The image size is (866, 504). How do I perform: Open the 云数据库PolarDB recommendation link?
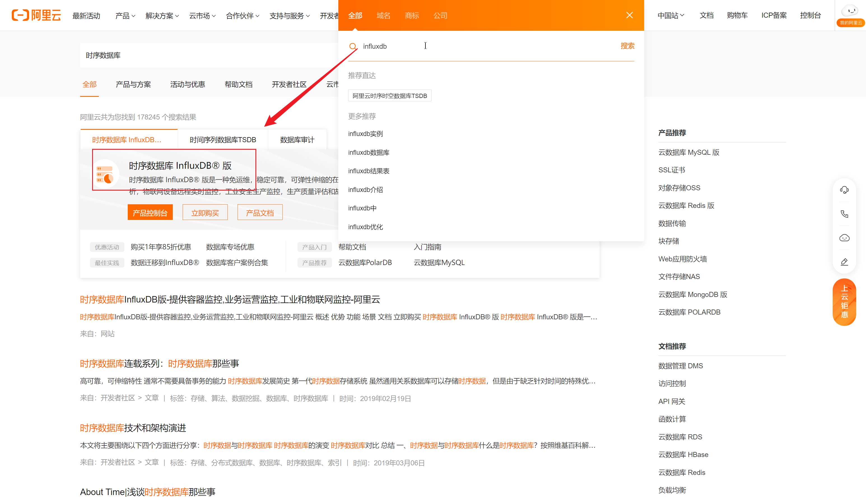click(x=365, y=263)
